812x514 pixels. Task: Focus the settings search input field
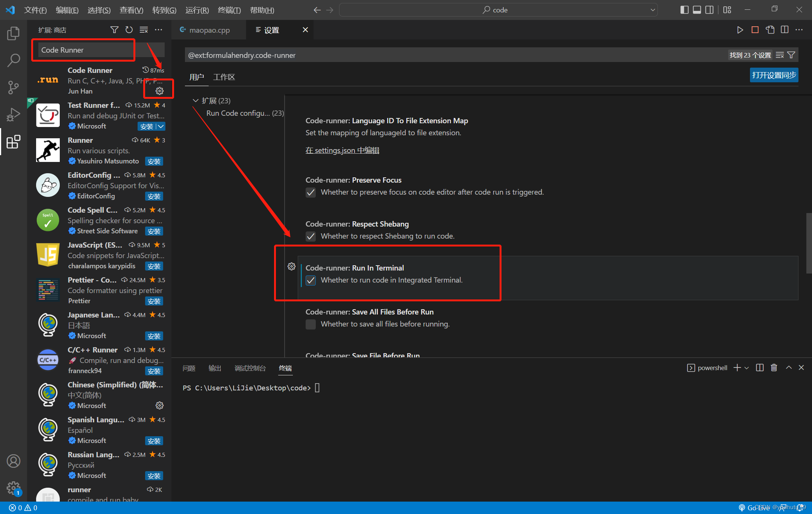(x=457, y=55)
